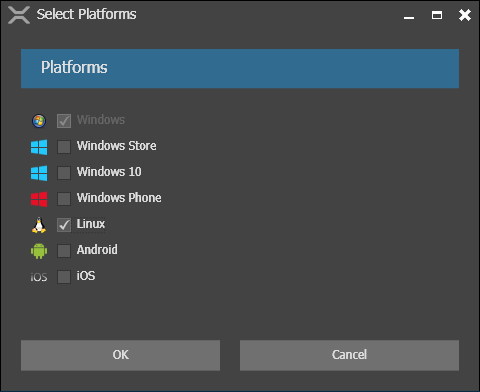Click the X logo in the title bar
Screen dimensions: 480x392
click(x=19, y=15)
